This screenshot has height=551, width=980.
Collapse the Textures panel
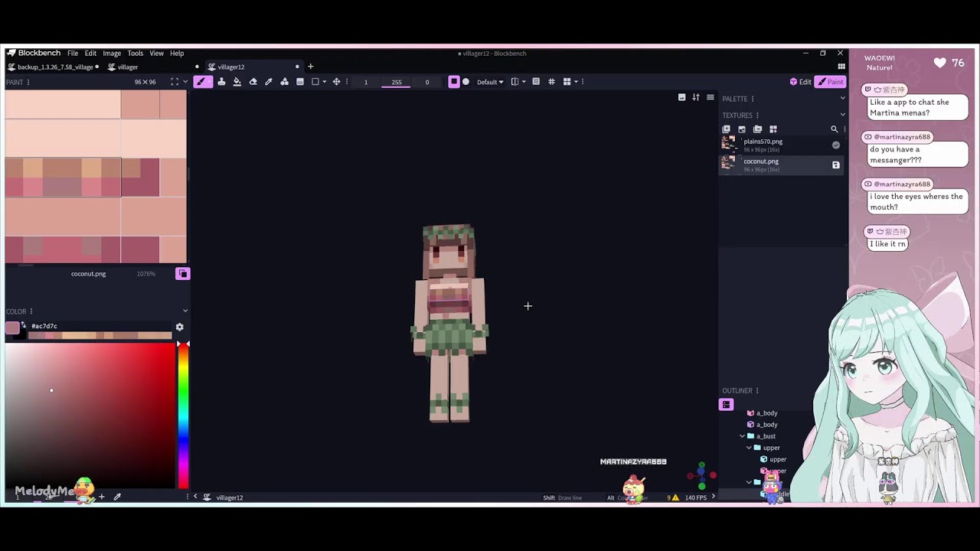[x=842, y=116]
